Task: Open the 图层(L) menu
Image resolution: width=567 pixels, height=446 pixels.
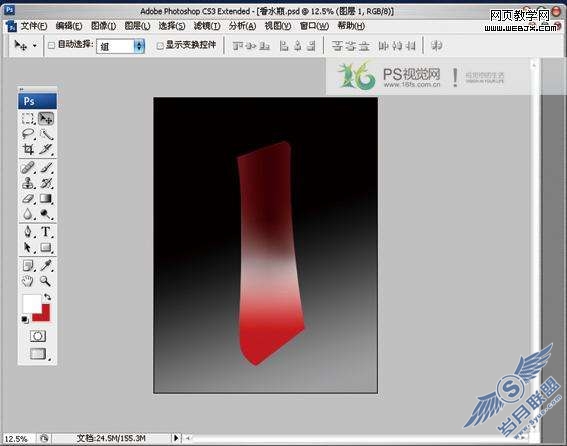Action: coord(137,26)
